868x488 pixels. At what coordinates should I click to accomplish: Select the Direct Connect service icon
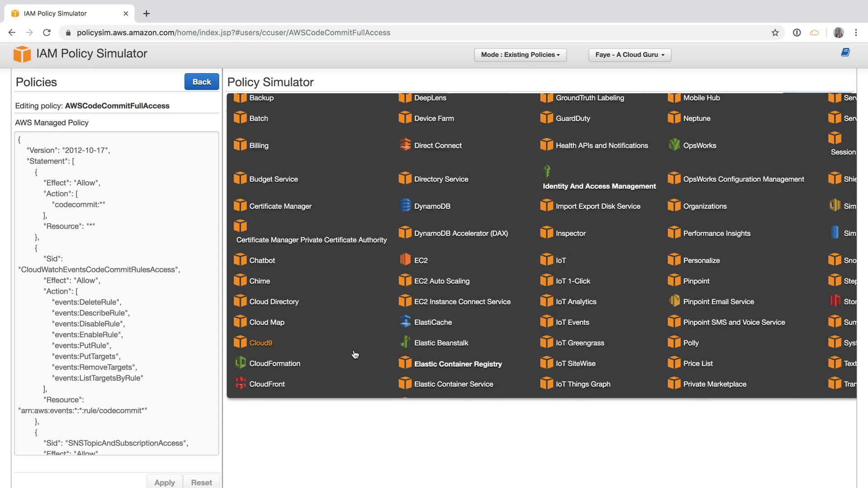405,145
